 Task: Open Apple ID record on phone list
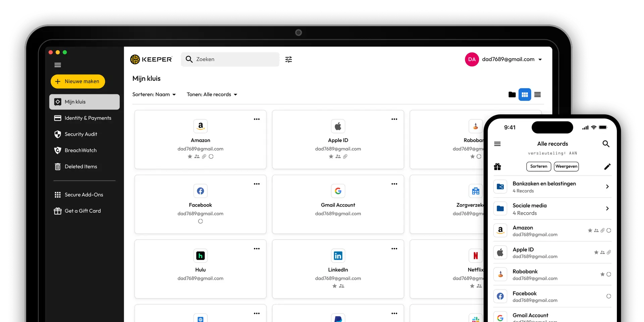coord(552,252)
